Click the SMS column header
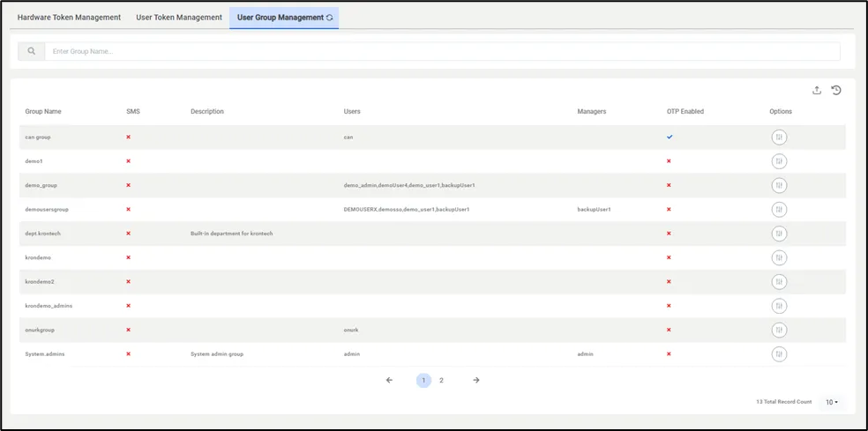 (133, 111)
